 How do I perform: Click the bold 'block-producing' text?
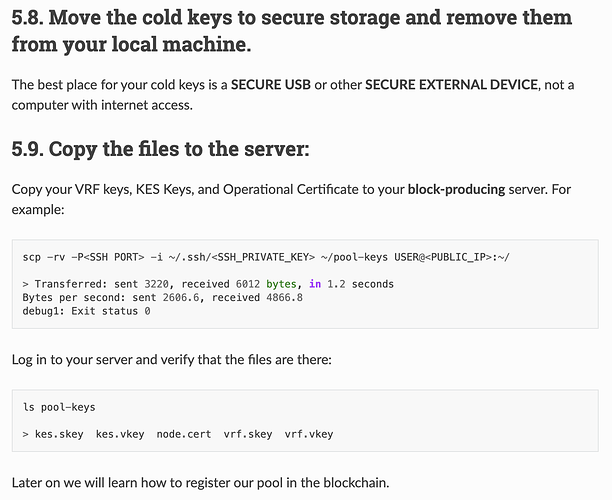click(456, 190)
